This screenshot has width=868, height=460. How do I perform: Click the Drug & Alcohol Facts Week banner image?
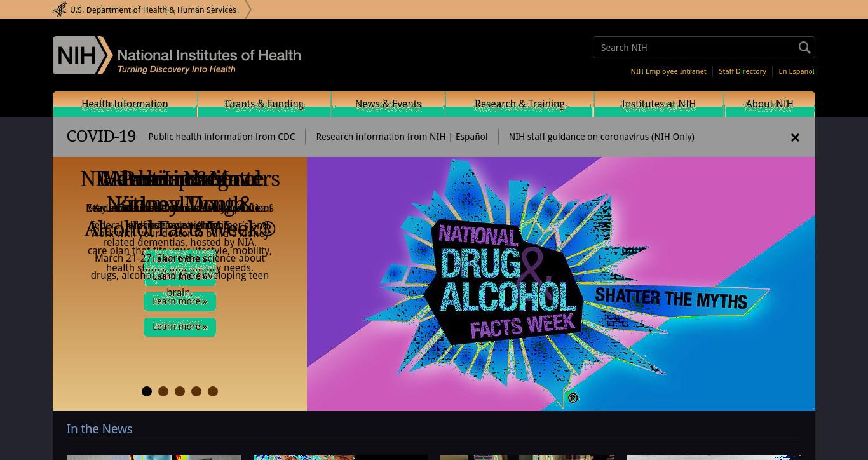point(561,284)
